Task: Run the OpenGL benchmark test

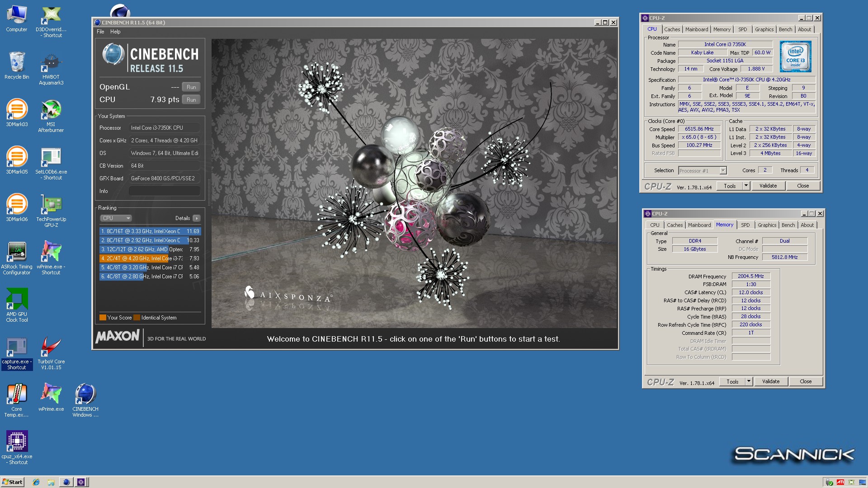Action: 191,87
